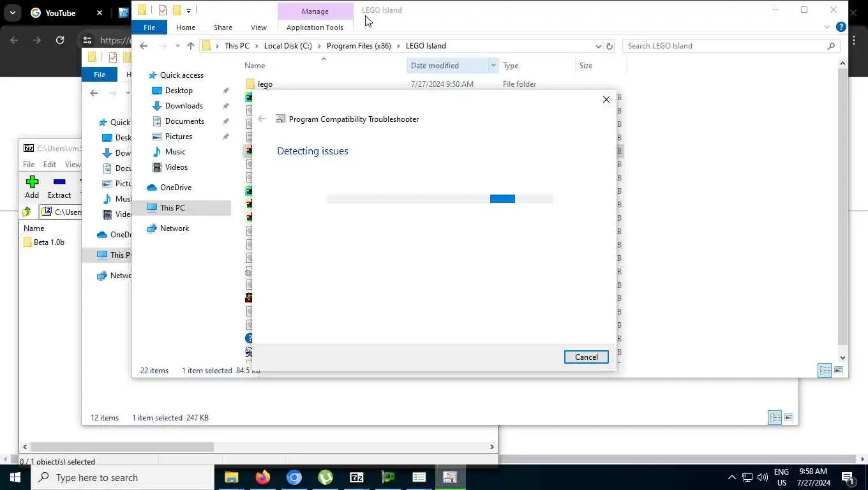Open File menu in 7-Zip

(x=29, y=165)
